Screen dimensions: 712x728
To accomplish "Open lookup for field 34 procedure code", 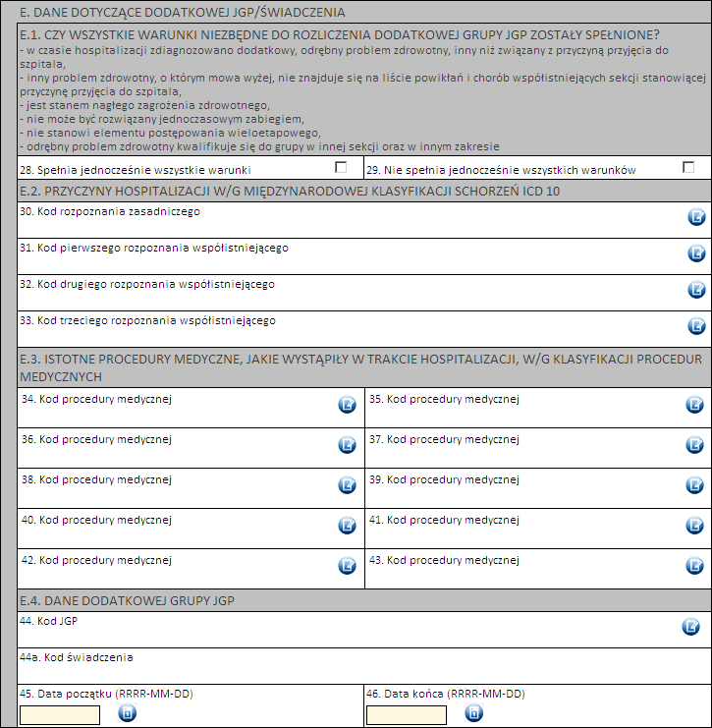I will [x=347, y=405].
